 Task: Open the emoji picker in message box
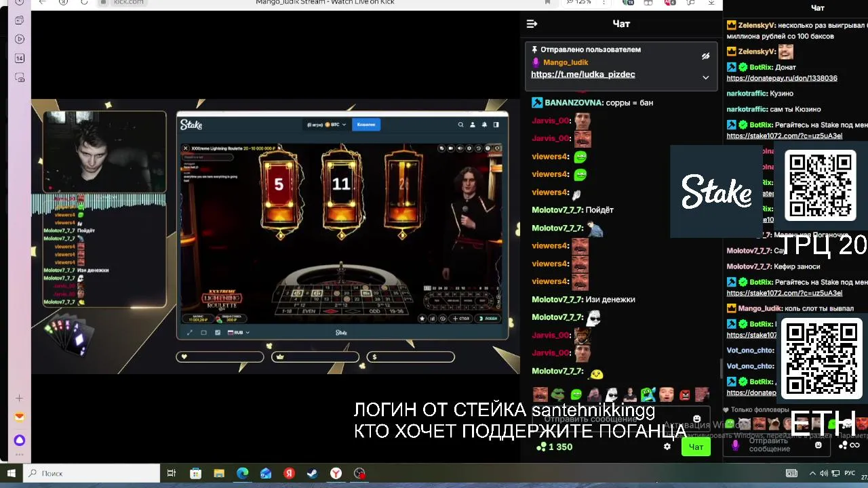696,419
